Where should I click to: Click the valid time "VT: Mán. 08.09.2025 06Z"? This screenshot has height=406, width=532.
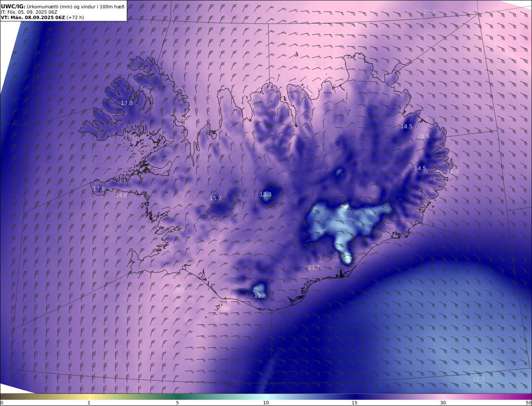[33, 18]
